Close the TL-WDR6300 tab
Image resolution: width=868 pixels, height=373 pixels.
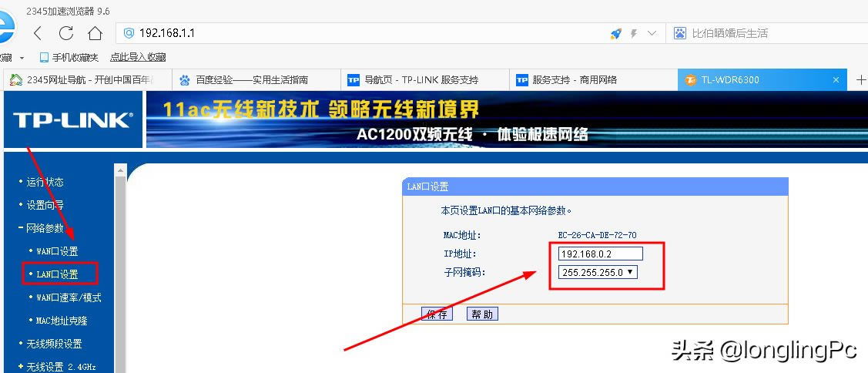point(836,80)
